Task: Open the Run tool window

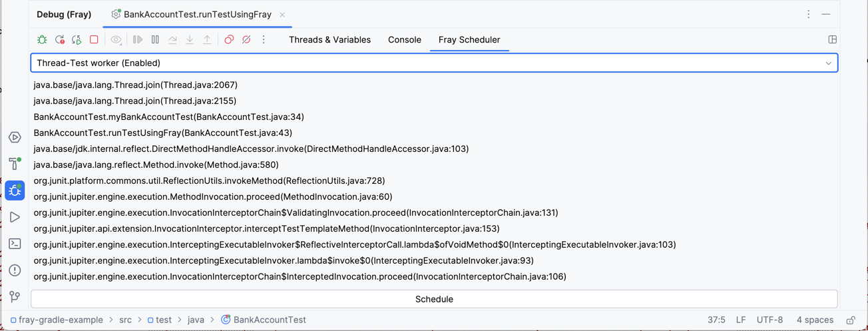Action: (x=15, y=217)
